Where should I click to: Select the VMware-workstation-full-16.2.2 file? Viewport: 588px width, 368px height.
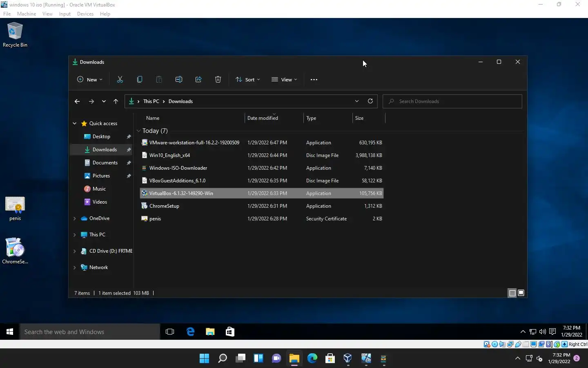point(262,143)
